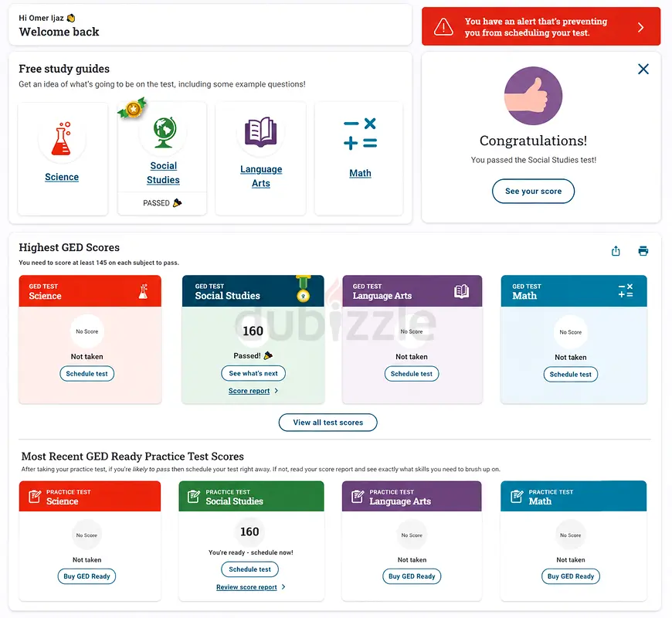The height and width of the screenshot is (618, 672).
Task: Click "You passed the Social Studies test!" text
Action: [533, 160]
